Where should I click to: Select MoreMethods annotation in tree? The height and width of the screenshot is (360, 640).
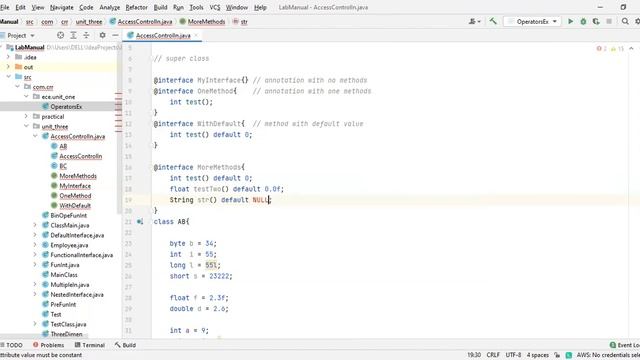[x=78, y=176]
